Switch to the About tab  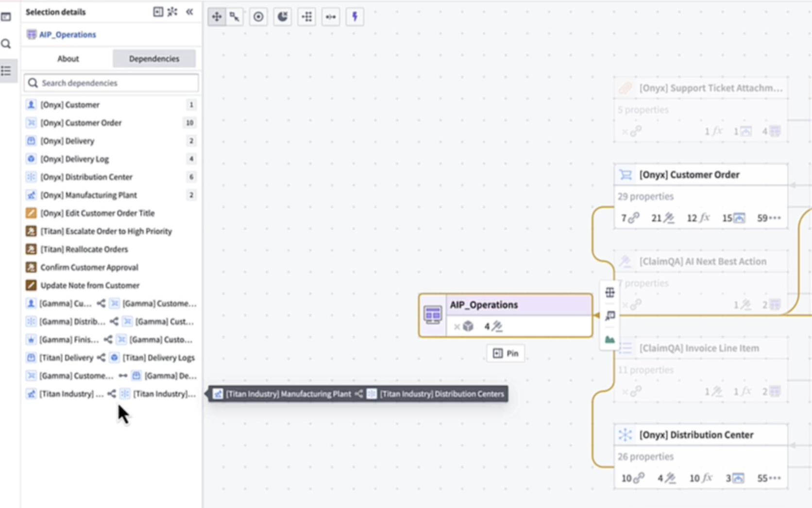[68, 58]
